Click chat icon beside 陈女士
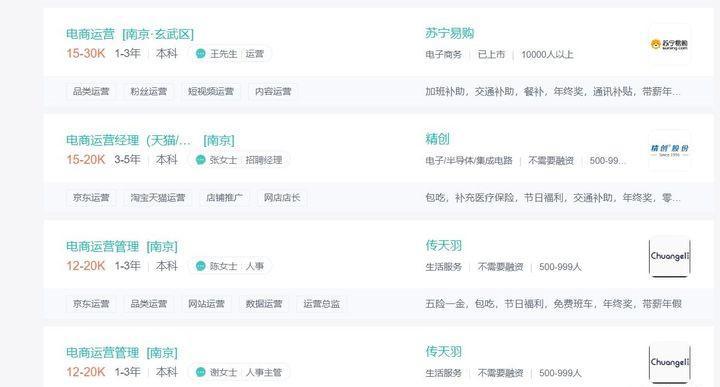 coord(201,266)
